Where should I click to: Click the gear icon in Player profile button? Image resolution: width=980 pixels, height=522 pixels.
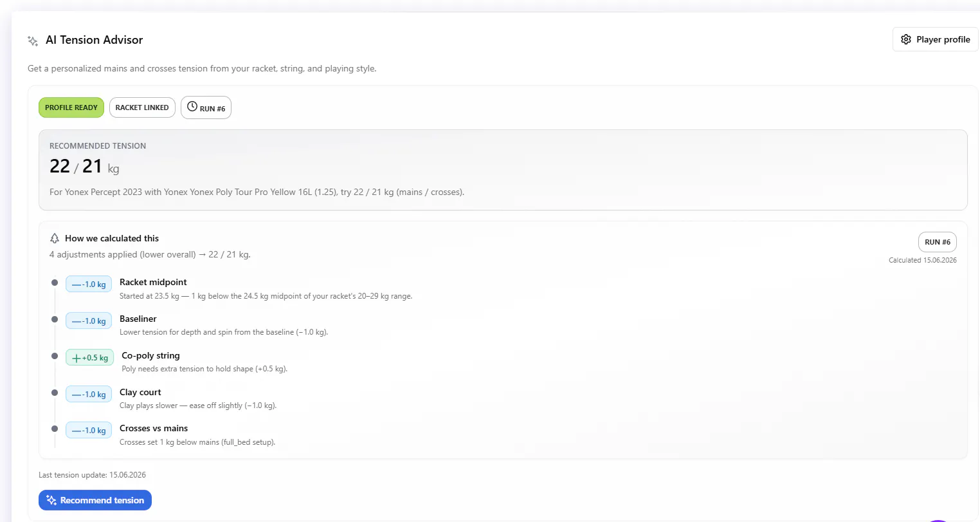906,39
